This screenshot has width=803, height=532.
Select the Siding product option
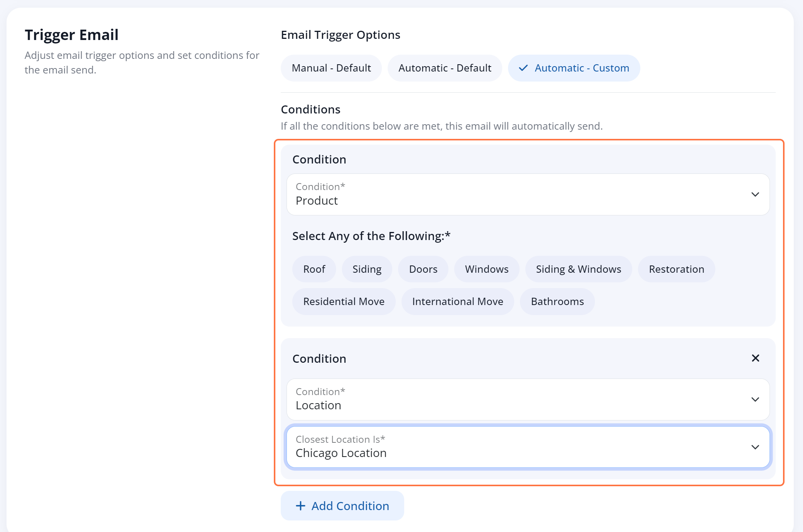366,269
